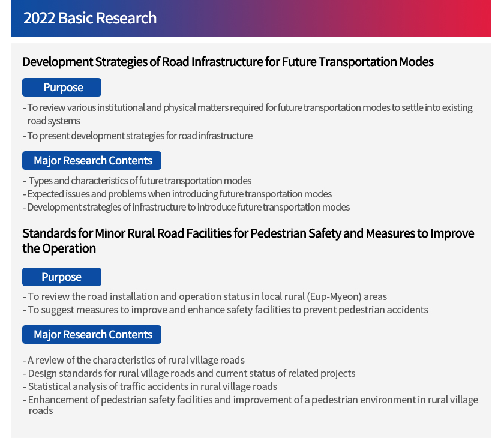Click the suggest measures to improve safety facilities line
The width and height of the screenshot is (504, 438).
click(x=226, y=310)
